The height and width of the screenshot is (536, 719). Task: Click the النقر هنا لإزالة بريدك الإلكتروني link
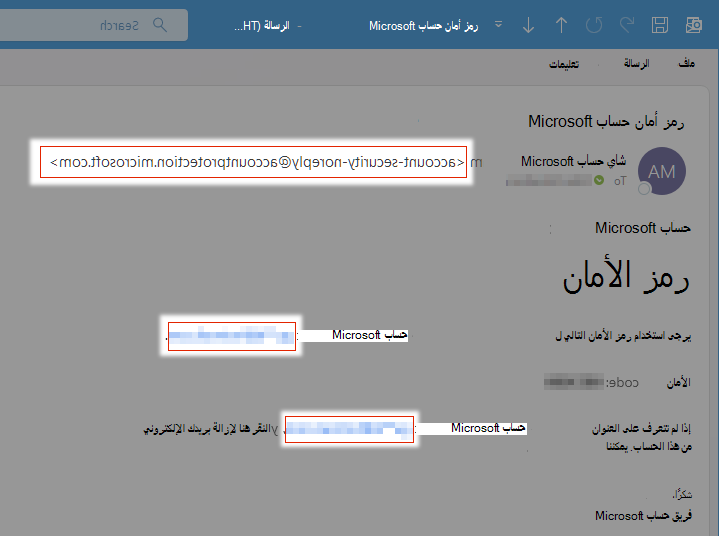pos(210,429)
